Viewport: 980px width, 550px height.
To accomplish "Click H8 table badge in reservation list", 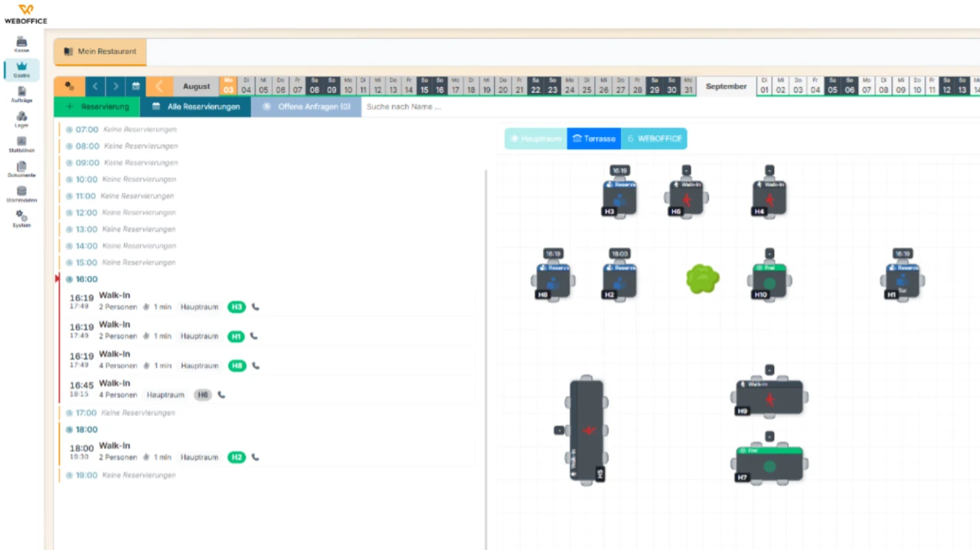I will 237,366.
